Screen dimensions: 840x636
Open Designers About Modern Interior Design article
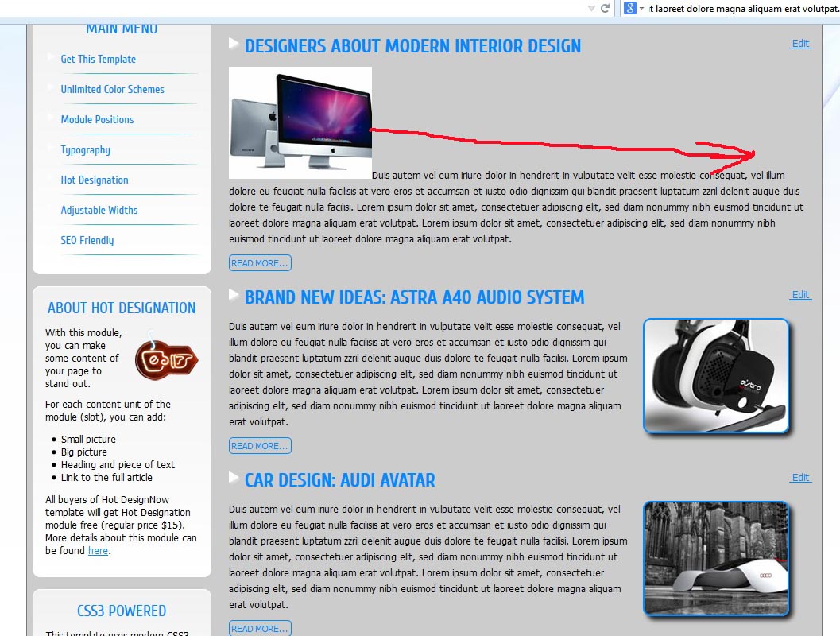tap(412, 46)
